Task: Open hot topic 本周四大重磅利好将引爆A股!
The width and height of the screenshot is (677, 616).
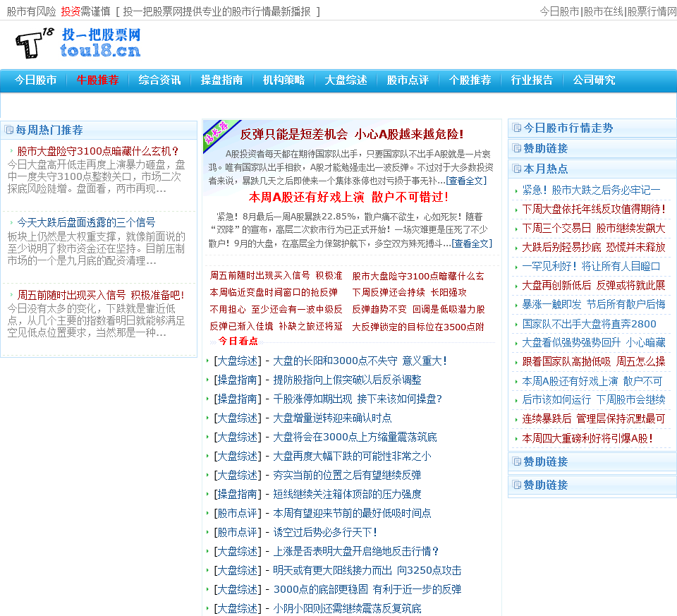Action: [587, 438]
